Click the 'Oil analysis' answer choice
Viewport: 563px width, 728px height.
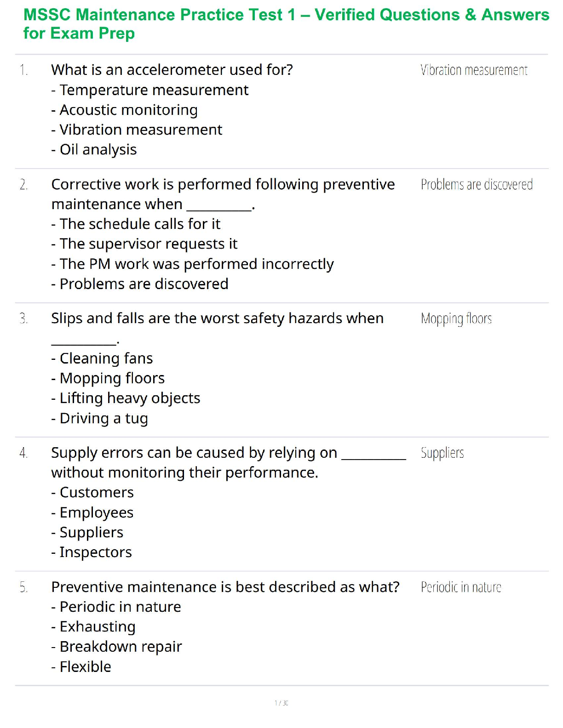click(x=98, y=150)
